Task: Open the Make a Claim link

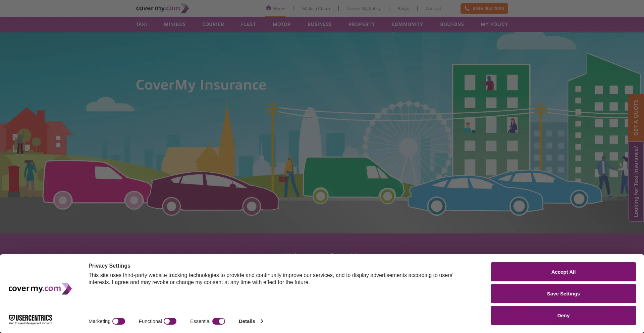Action: 316,8
